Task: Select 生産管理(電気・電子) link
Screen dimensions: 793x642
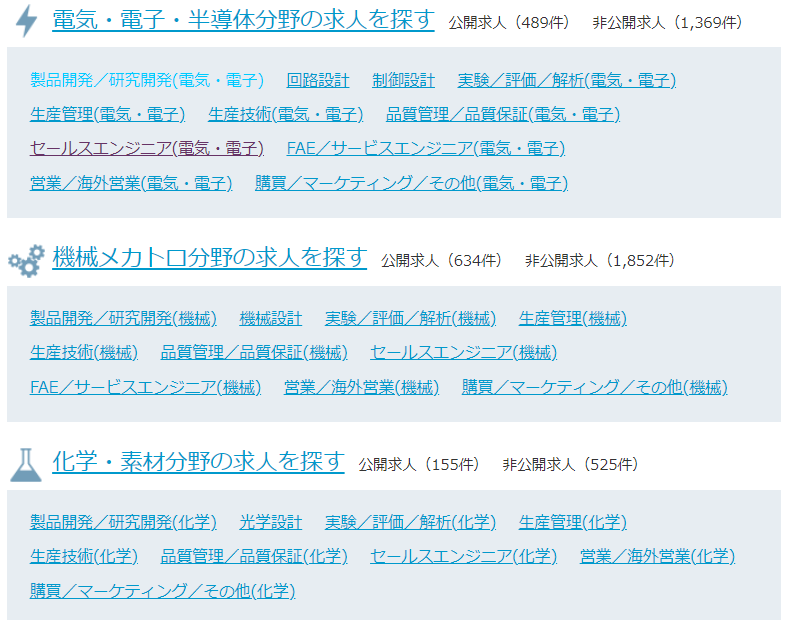Action: click(x=107, y=114)
